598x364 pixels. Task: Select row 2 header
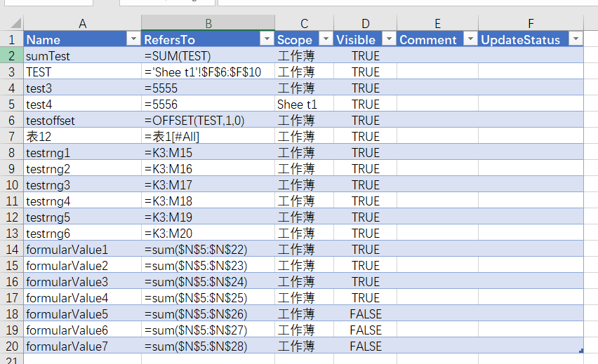(x=11, y=55)
